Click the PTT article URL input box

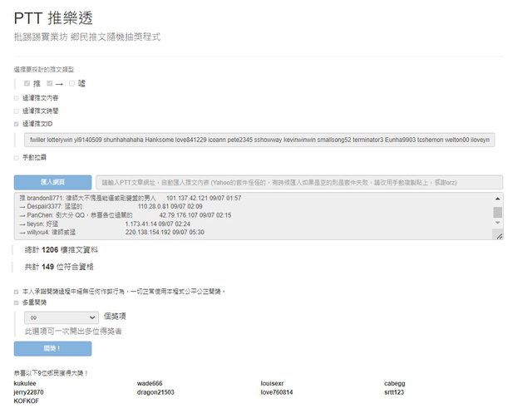pyautogui.click(x=298, y=182)
